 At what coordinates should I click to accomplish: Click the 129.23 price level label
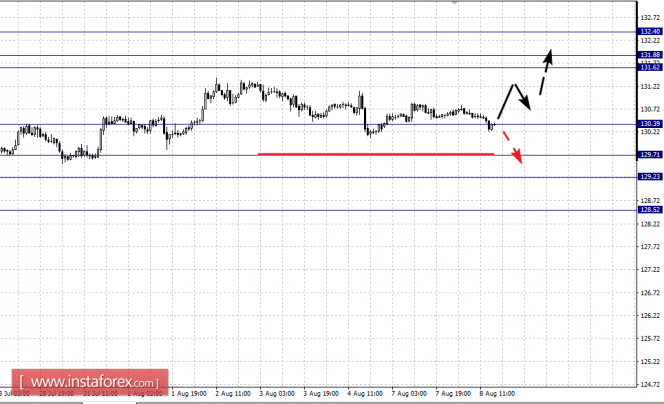(649, 177)
